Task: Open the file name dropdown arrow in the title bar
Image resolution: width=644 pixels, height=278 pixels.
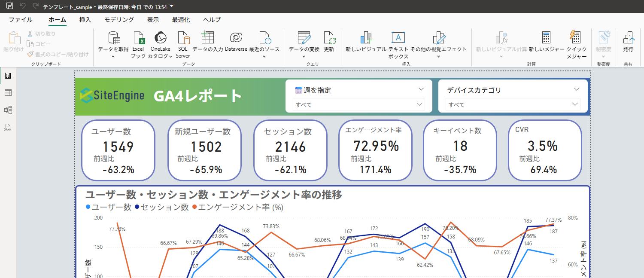Action: [x=172, y=6]
